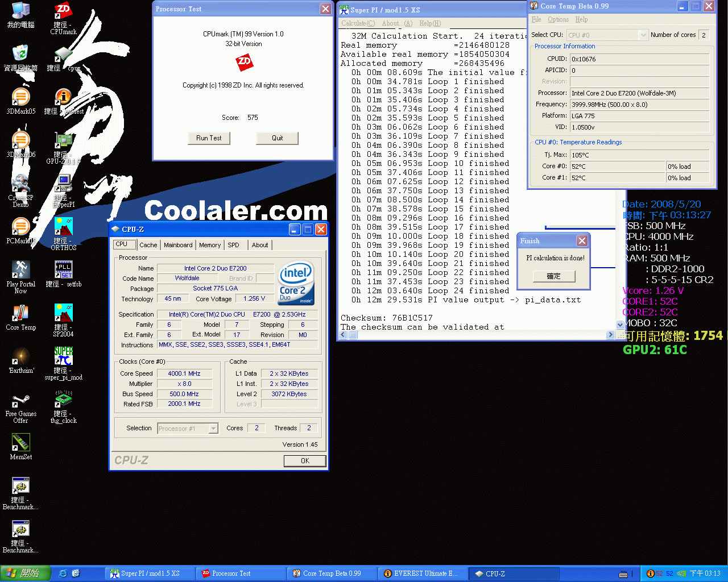Viewport: 728px width, 582px height.
Task: Click the Outlook Express quick launch icon
Action: [x=76, y=573]
